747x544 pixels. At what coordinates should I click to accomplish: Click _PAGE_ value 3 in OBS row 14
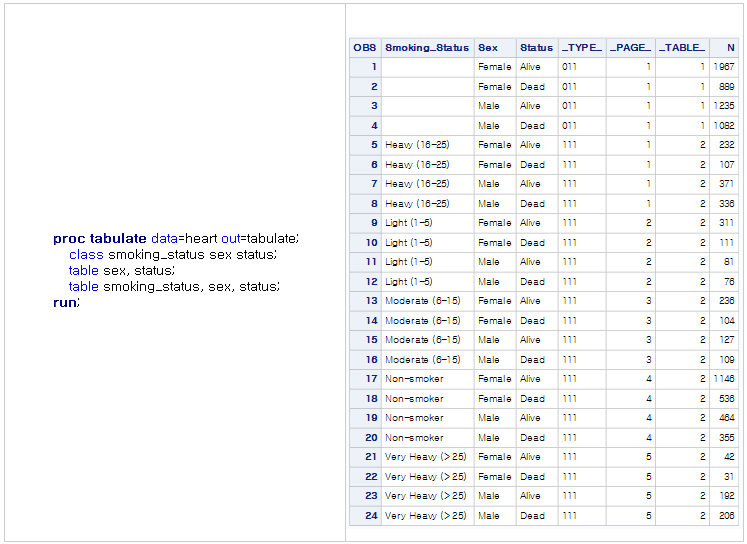coord(648,321)
